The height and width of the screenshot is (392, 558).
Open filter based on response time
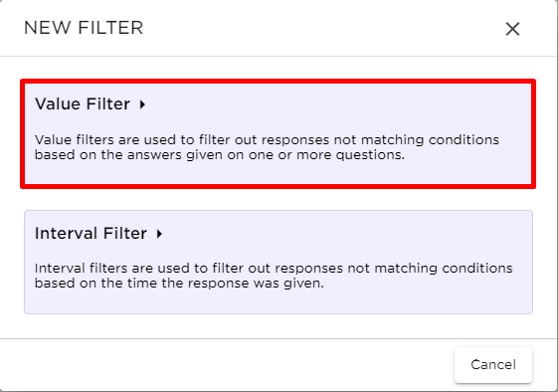(279, 262)
